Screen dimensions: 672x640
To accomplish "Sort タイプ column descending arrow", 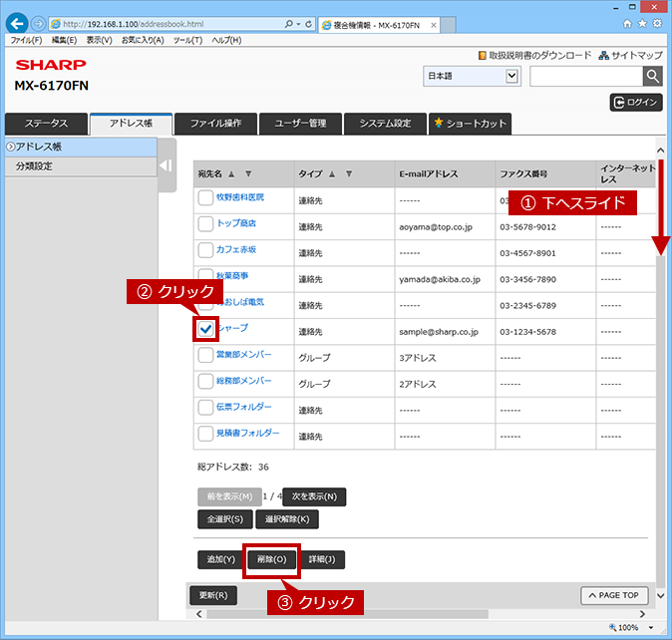I will pos(349,173).
